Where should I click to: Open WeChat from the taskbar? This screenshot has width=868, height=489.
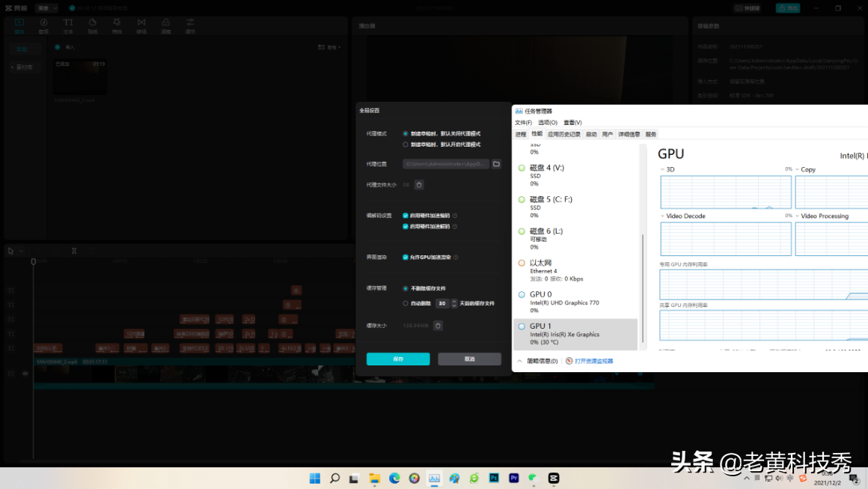pyautogui.click(x=533, y=478)
